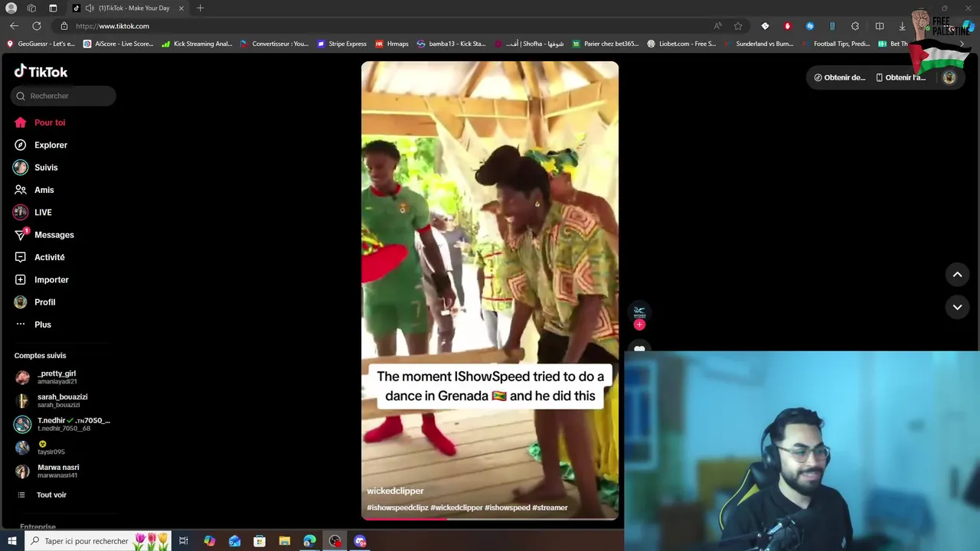Seek on the video progress bar
Image resolution: width=980 pixels, height=551 pixels.
(490, 519)
